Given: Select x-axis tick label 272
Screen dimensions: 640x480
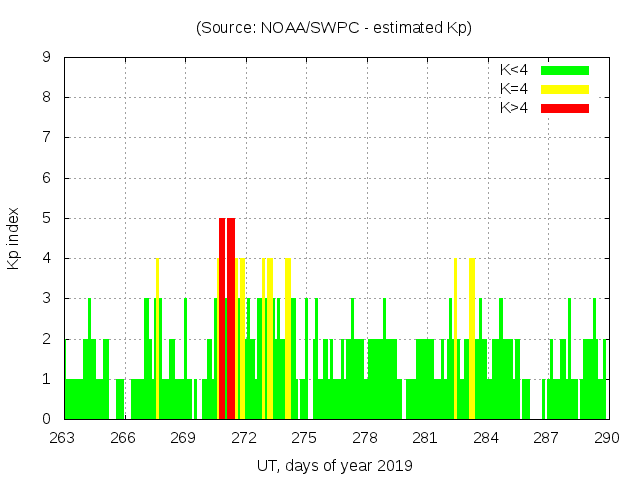Looking at the screenshot, I should 244,438.
